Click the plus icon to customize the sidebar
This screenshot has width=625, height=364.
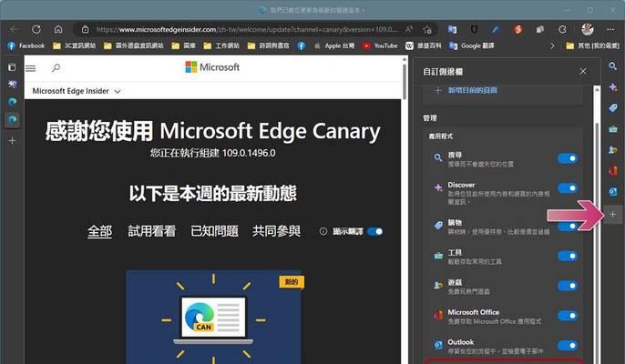[613, 214]
